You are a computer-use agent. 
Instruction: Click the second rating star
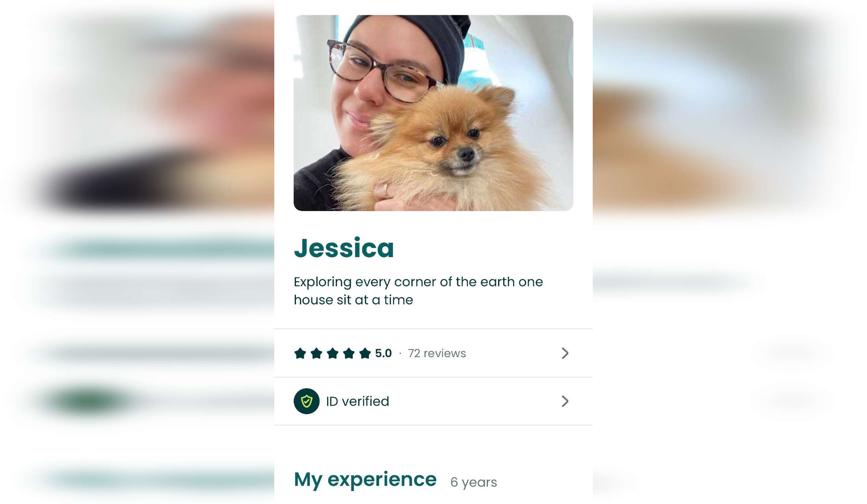316,353
